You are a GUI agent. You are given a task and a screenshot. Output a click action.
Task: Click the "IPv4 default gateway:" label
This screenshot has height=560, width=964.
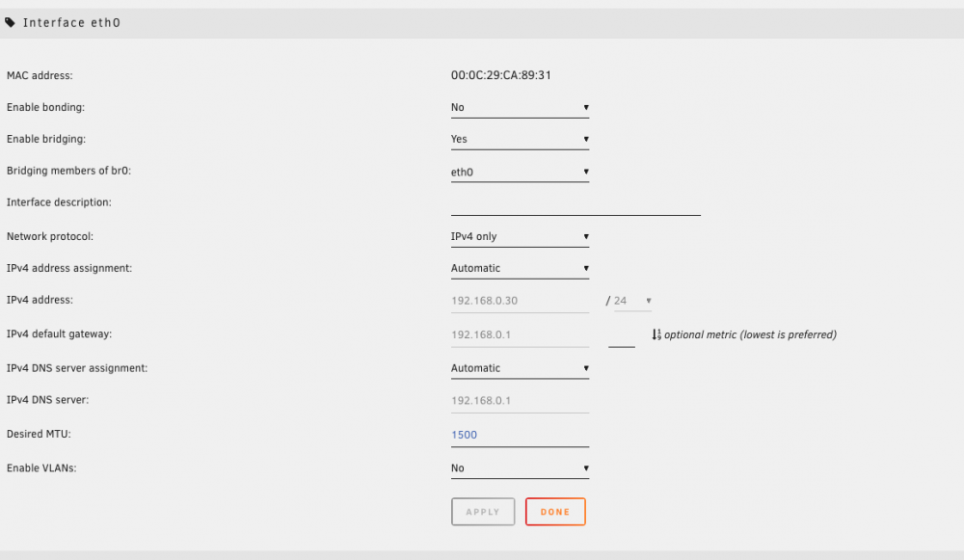pyautogui.click(x=59, y=334)
